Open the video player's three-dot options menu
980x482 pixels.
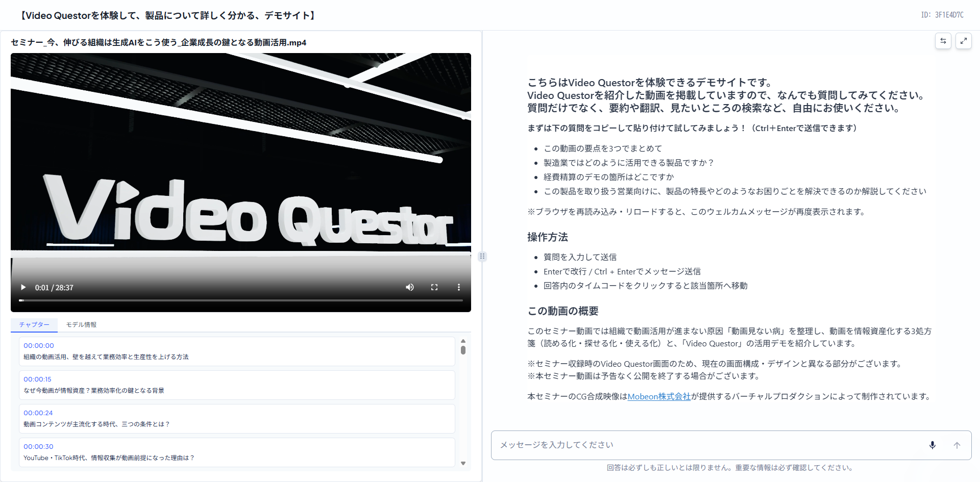point(459,287)
